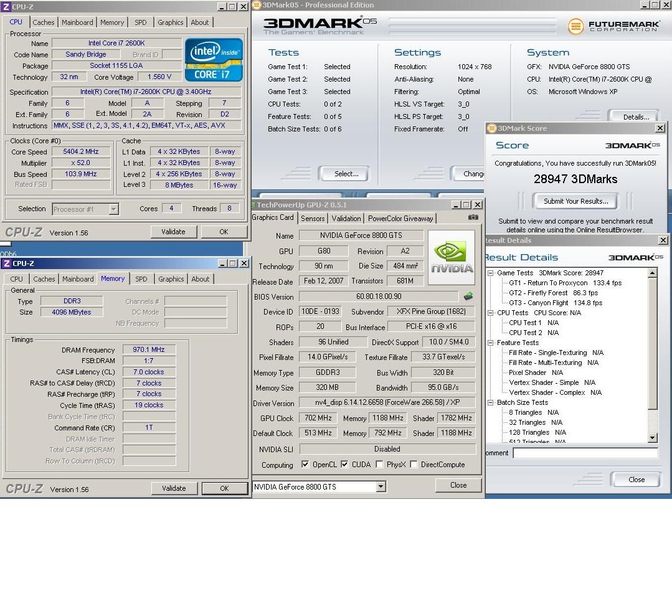This screenshot has height=616, width=672.
Task: Enable the DirectCompute checkbox in GPU-Z
Action: coord(414,464)
